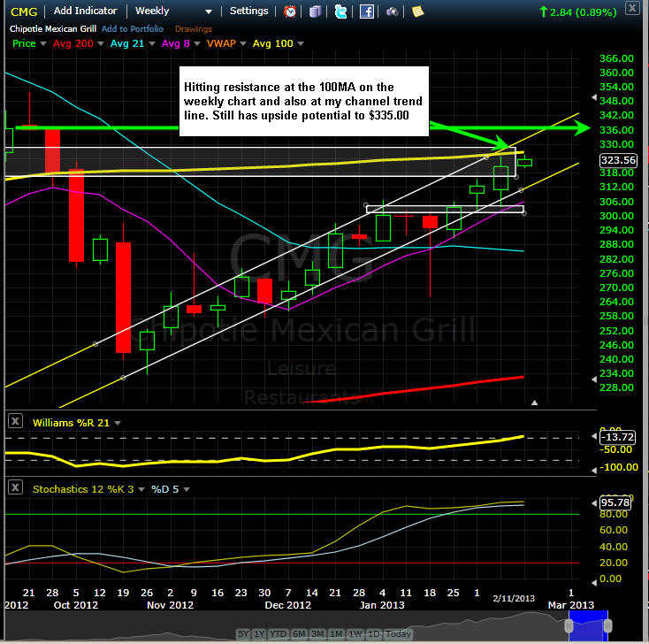The image size is (649, 644).
Task: Open the Avg 21 dropdown arrow
Action: tap(151, 44)
